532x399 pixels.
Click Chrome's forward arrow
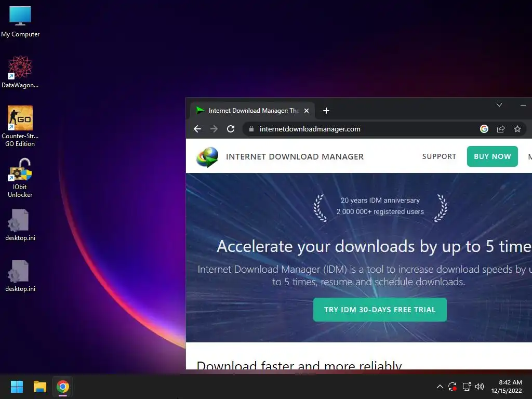(214, 129)
